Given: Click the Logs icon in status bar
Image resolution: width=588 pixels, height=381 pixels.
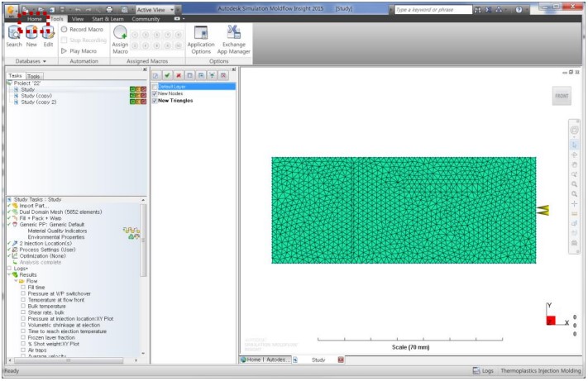Looking at the screenshot, I should click(x=476, y=371).
